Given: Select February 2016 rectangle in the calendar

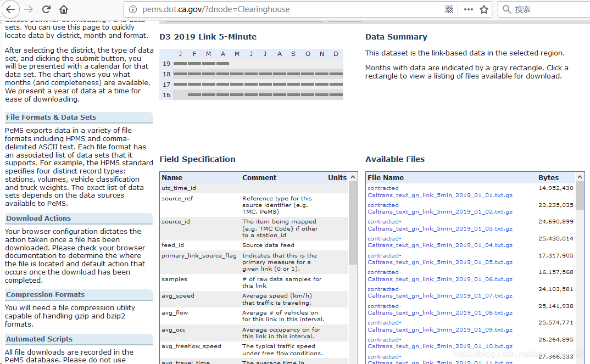Looking at the screenshot, I should pyautogui.click(x=194, y=95).
